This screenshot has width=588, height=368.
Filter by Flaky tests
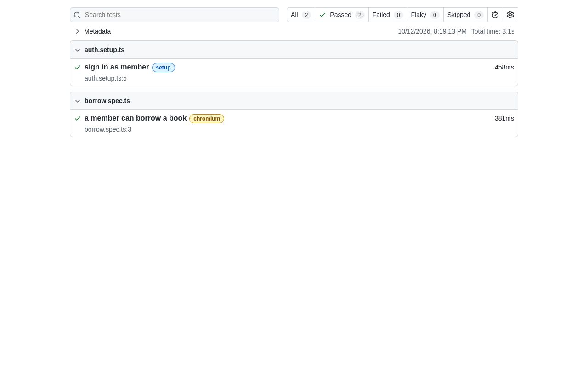[425, 15]
